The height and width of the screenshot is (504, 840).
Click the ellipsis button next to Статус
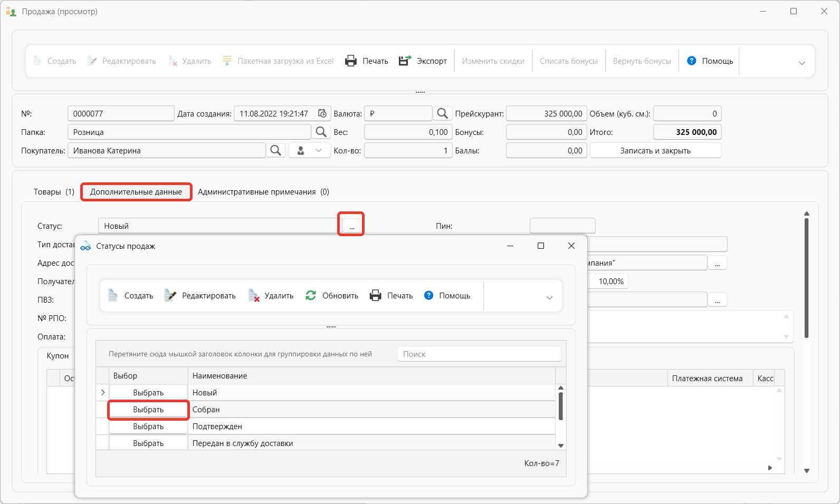pos(352,226)
